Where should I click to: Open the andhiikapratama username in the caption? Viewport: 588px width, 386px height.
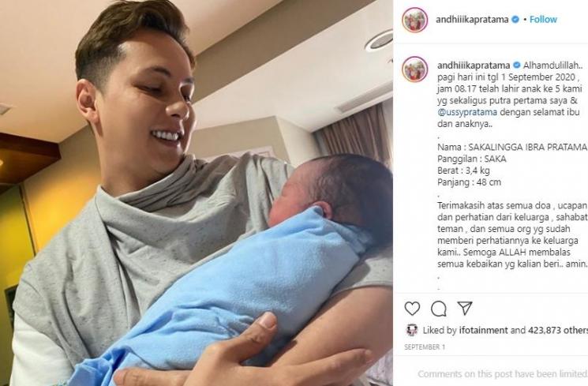tap(474, 66)
